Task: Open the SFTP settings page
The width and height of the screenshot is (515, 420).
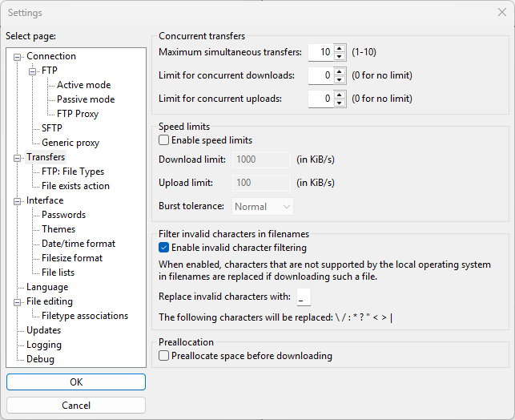Action: coord(52,128)
